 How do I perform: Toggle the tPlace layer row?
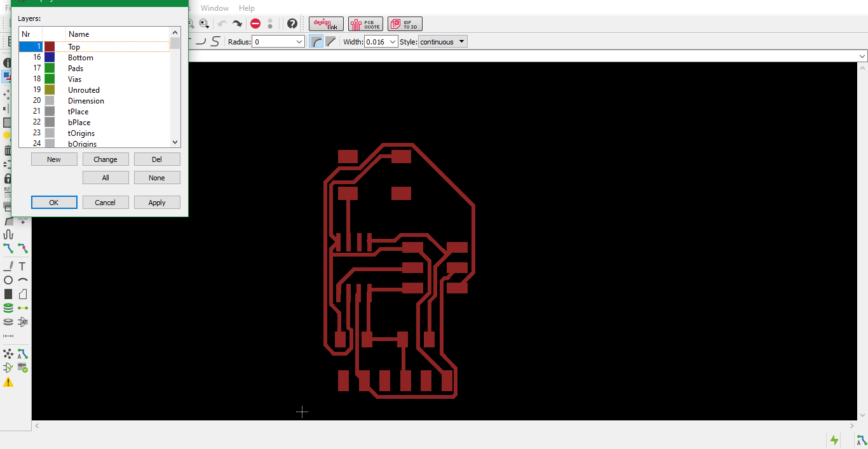point(94,112)
